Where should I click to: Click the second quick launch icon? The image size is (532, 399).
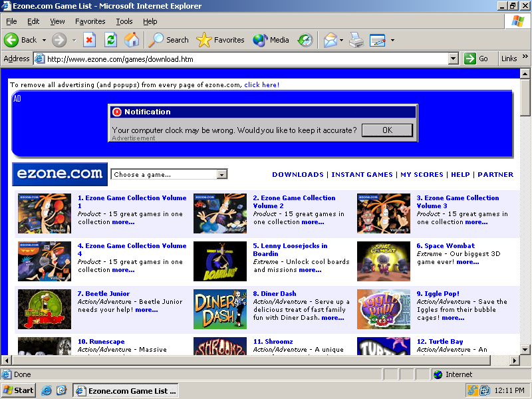(61, 390)
